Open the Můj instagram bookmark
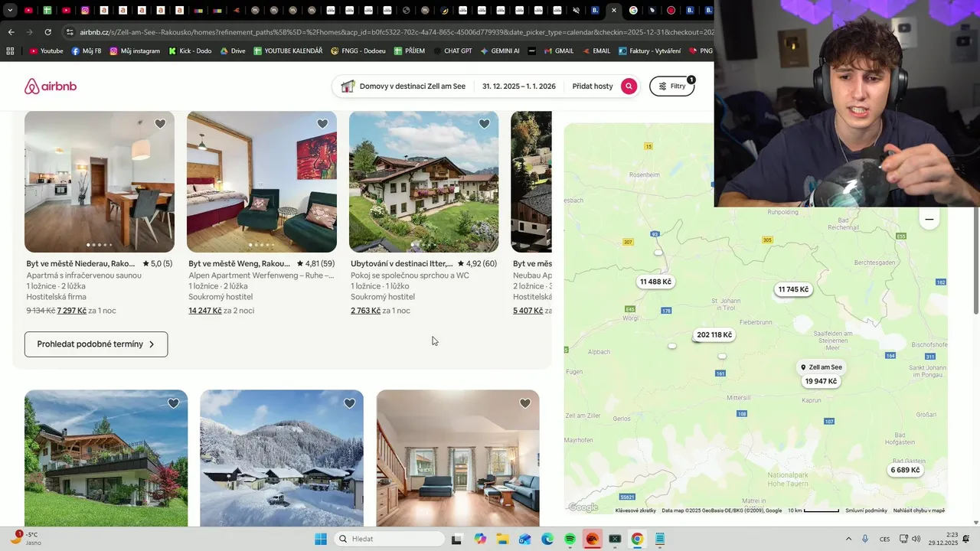This screenshot has width=980, height=551. tap(135, 51)
